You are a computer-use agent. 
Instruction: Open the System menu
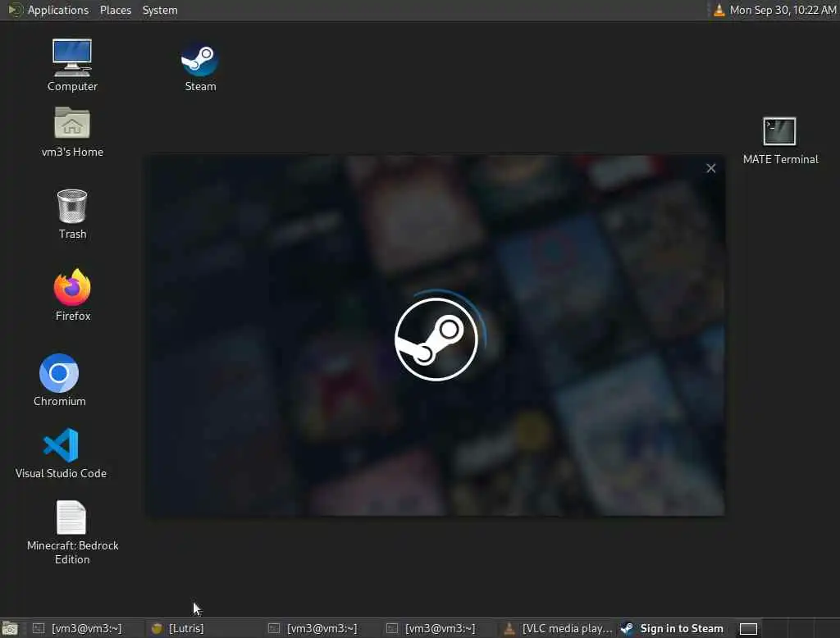click(x=160, y=10)
